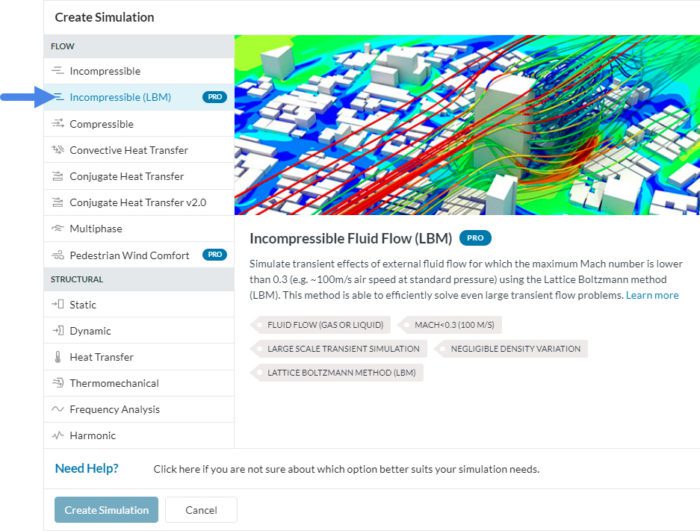The height and width of the screenshot is (531, 700).
Task: Open the Learn more link
Action: 652,296
